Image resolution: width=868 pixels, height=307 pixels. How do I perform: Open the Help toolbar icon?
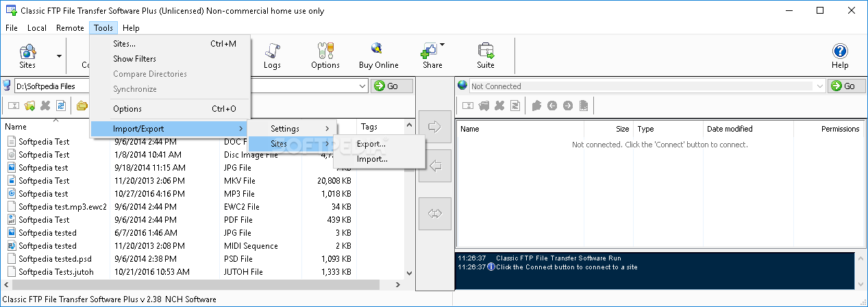tap(839, 56)
